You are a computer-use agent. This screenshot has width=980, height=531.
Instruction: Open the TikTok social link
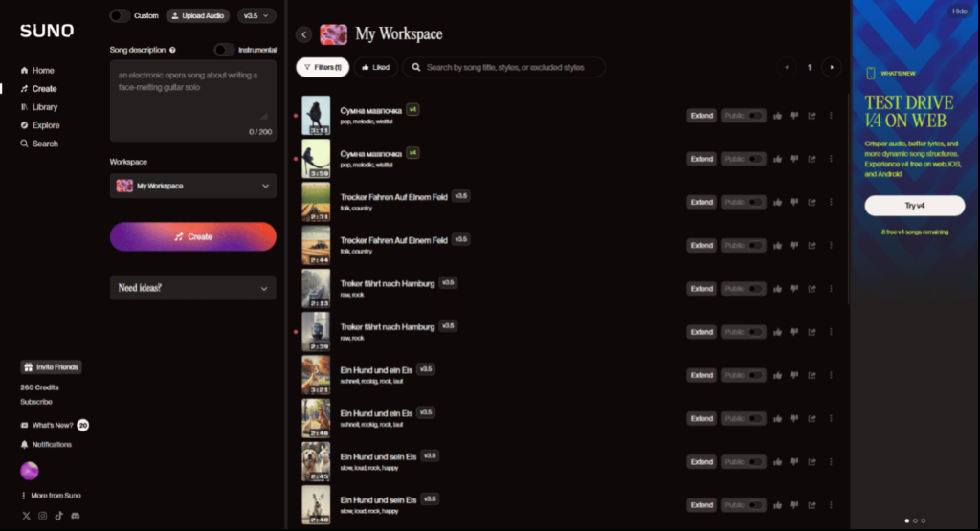[58, 516]
